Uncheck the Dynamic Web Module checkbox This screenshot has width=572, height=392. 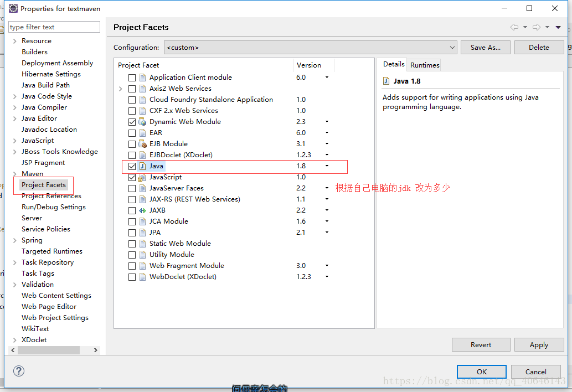tap(132, 122)
